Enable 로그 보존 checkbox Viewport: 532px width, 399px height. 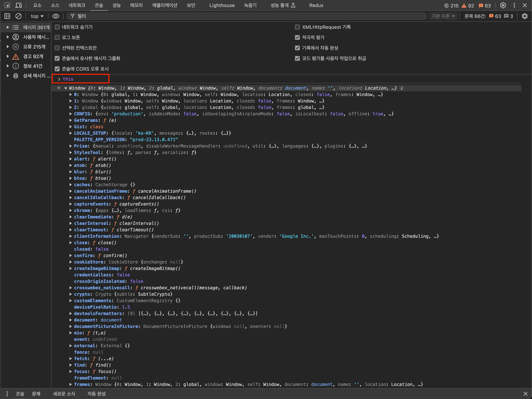(57, 37)
